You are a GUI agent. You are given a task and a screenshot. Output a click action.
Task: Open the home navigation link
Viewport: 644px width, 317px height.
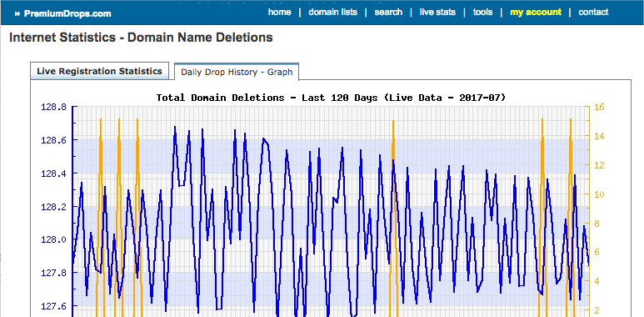(280, 12)
